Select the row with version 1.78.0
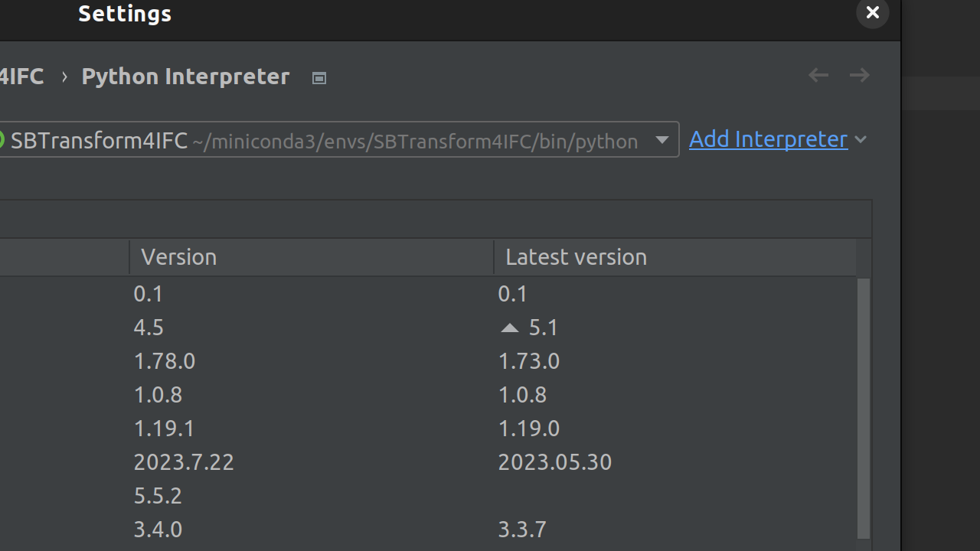 pyautogui.click(x=165, y=361)
